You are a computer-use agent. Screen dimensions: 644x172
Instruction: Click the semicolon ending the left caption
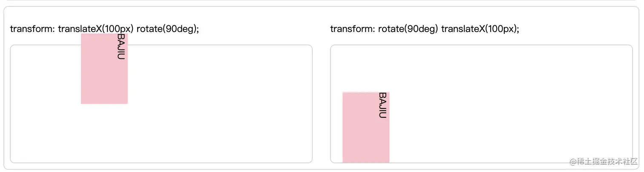[198, 30]
